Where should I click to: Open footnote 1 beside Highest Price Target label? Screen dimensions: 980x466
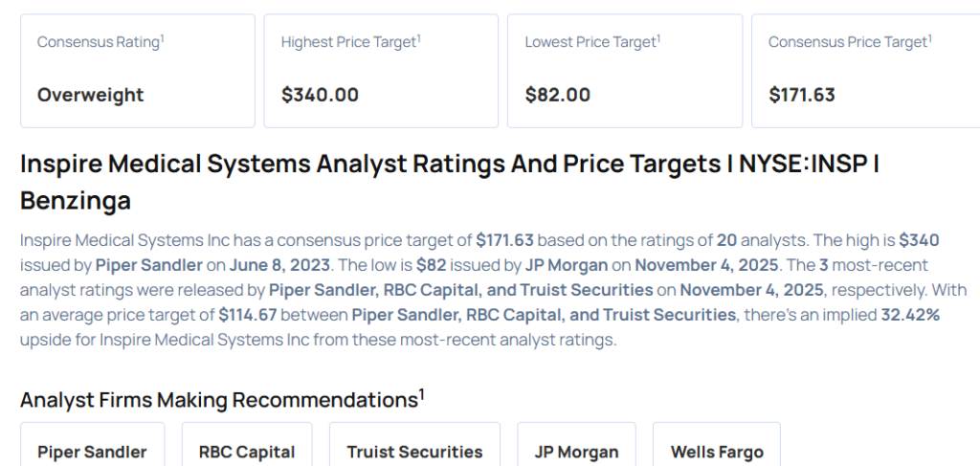point(419,38)
